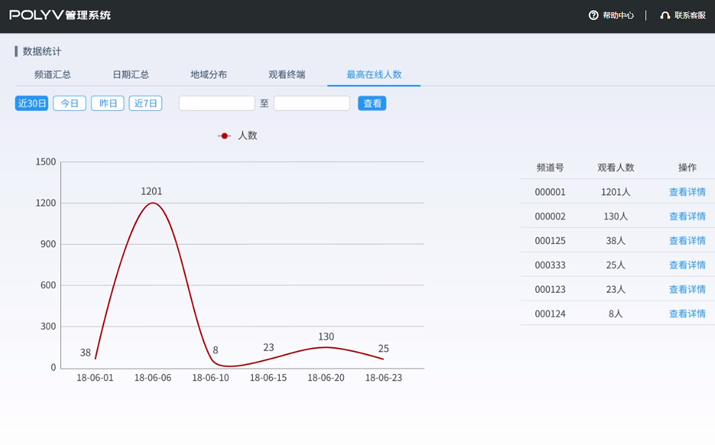Click the start date input field
715x445 pixels.
(217, 103)
